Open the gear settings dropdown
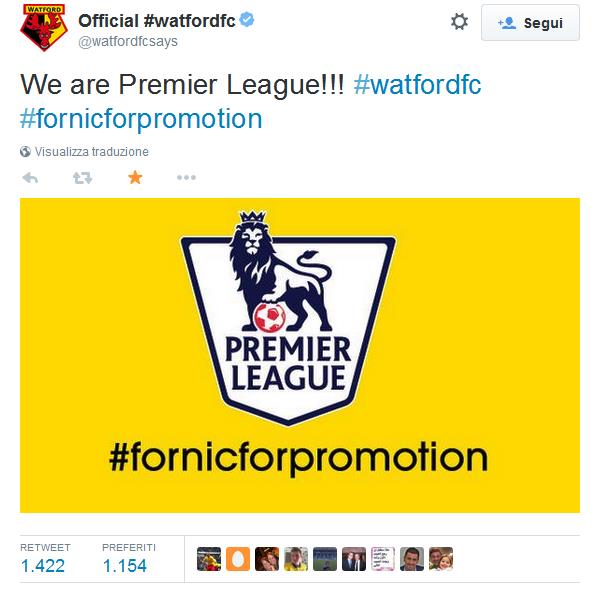Image resolution: width=597 pixels, height=601 pixels. pyautogui.click(x=459, y=22)
